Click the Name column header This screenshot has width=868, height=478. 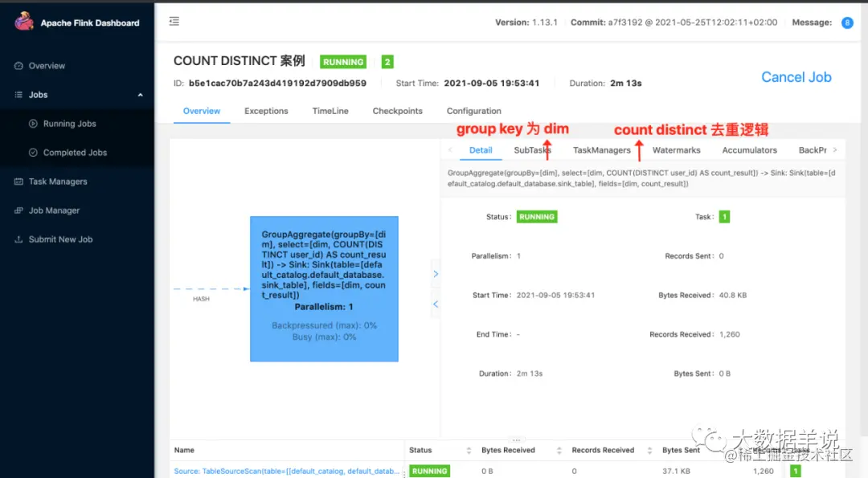[184, 451]
